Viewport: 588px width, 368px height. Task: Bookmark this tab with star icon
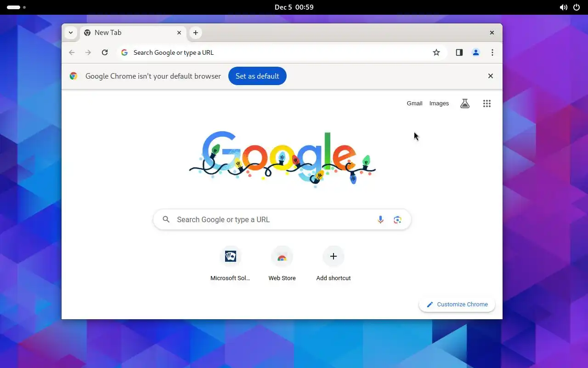click(x=436, y=52)
